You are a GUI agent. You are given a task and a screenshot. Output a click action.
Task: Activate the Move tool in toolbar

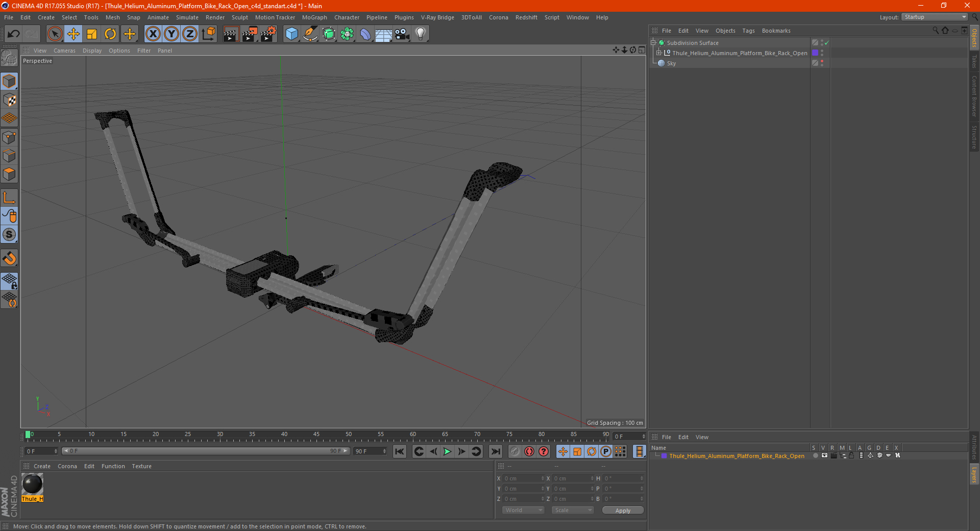point(73,34)
